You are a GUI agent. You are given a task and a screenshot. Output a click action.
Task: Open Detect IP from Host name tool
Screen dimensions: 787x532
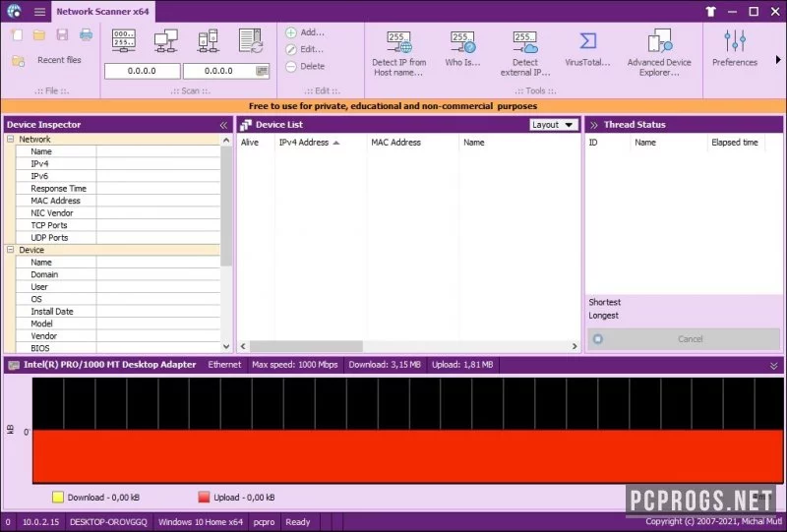coord(399,53)
